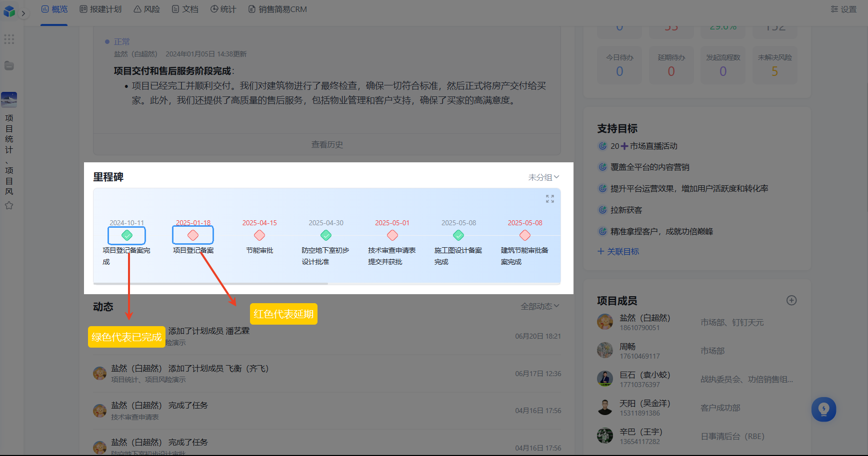This screenshot has width=868, height=456.
Task: Click the 关联目标 link
Action: click(x=618, y=251)
